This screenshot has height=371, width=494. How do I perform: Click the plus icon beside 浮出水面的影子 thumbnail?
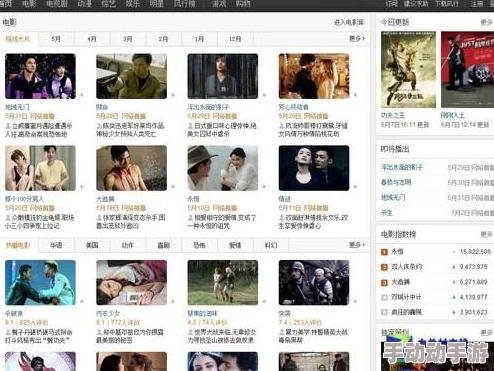tap(264, 95)
